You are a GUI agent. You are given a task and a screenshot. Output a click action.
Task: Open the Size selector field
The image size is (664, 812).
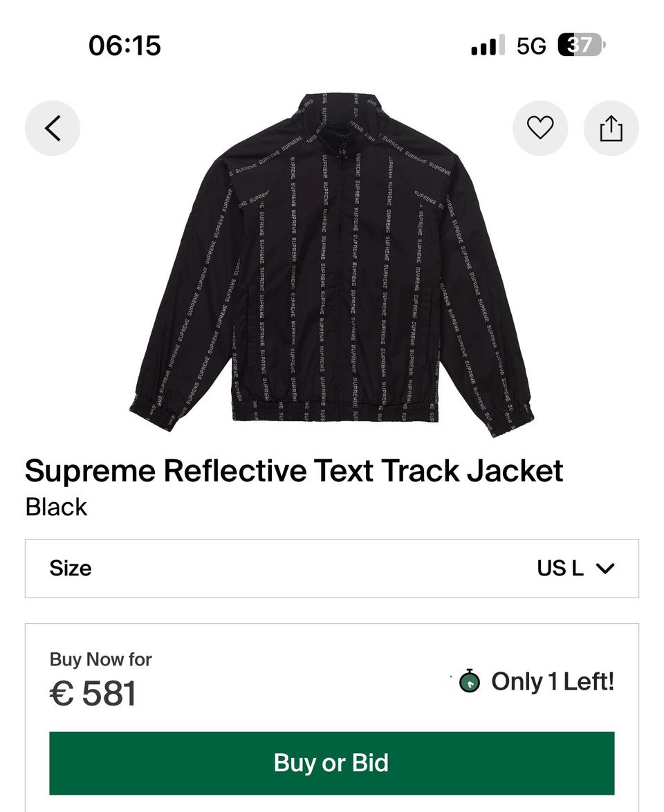pyautogui.click(x=332, y=569)
